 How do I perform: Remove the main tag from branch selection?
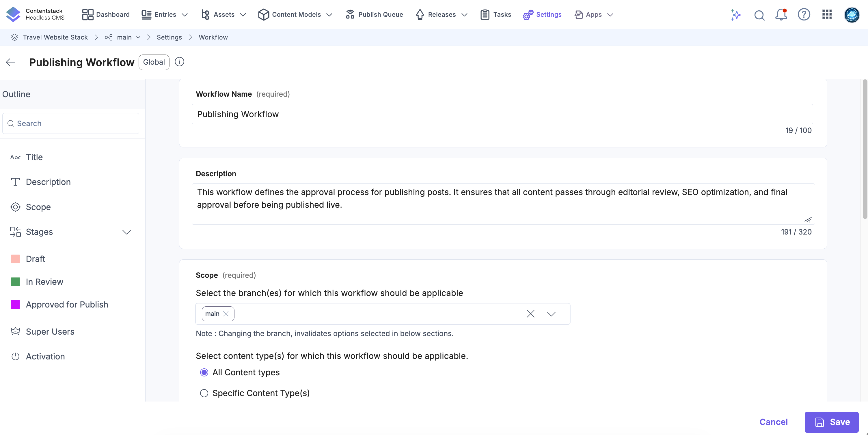pyautogui.click(x=226, y=314)
